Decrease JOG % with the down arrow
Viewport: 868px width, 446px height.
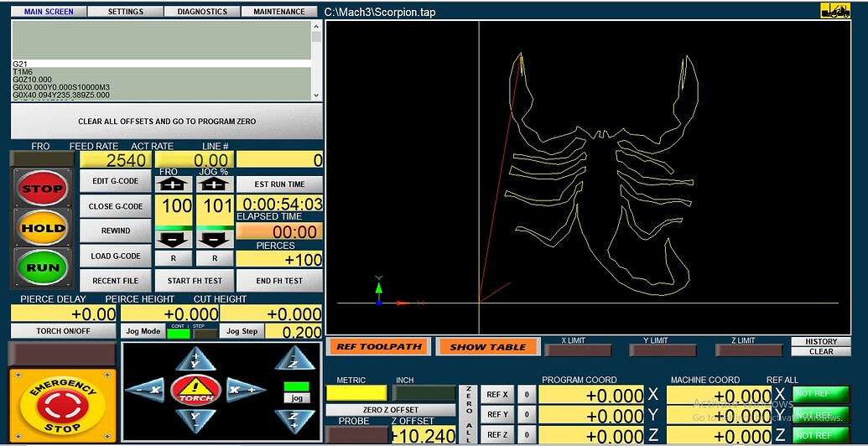215,240
